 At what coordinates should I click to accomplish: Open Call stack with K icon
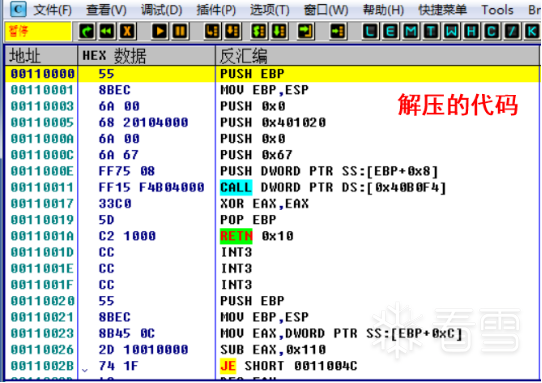pos(532,31)
